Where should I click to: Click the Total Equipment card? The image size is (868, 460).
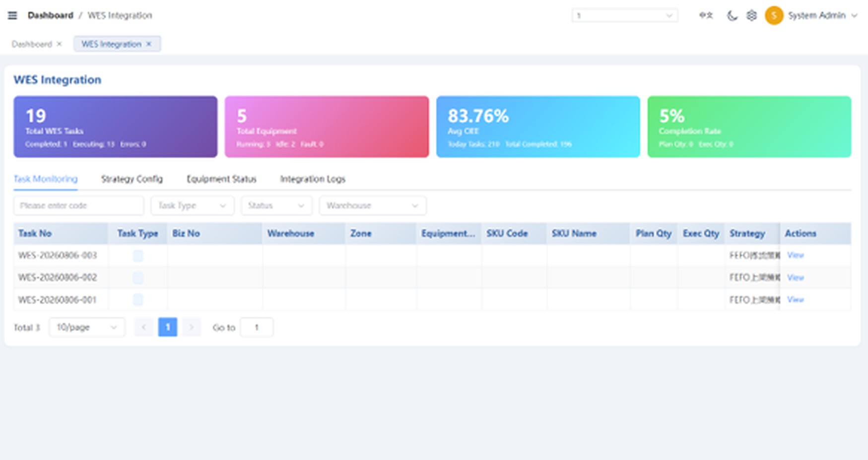(327, 127)
